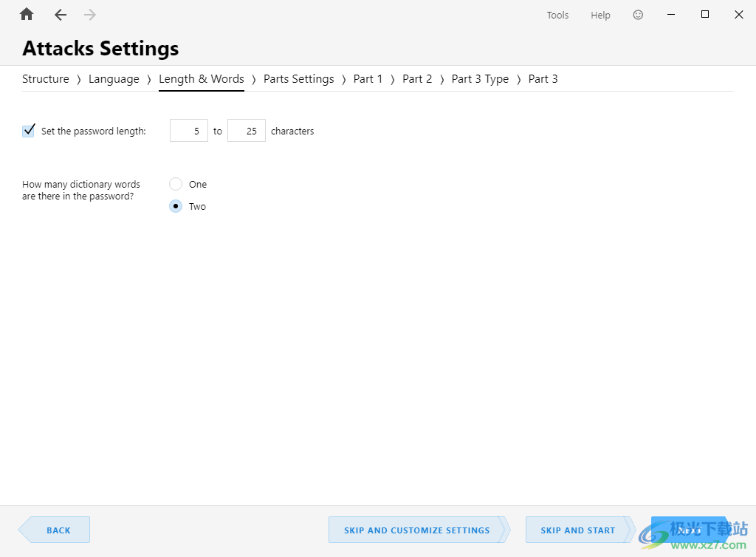Switch to the Structure step
The width and height of the screenshot is (756, 557).
point(45,78)
